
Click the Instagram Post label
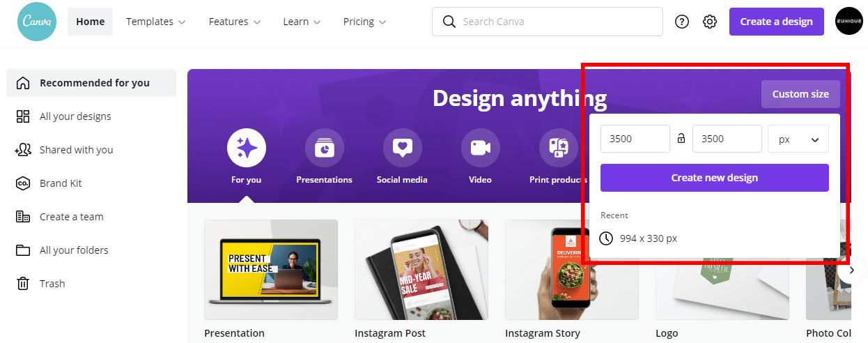point(390,333)
